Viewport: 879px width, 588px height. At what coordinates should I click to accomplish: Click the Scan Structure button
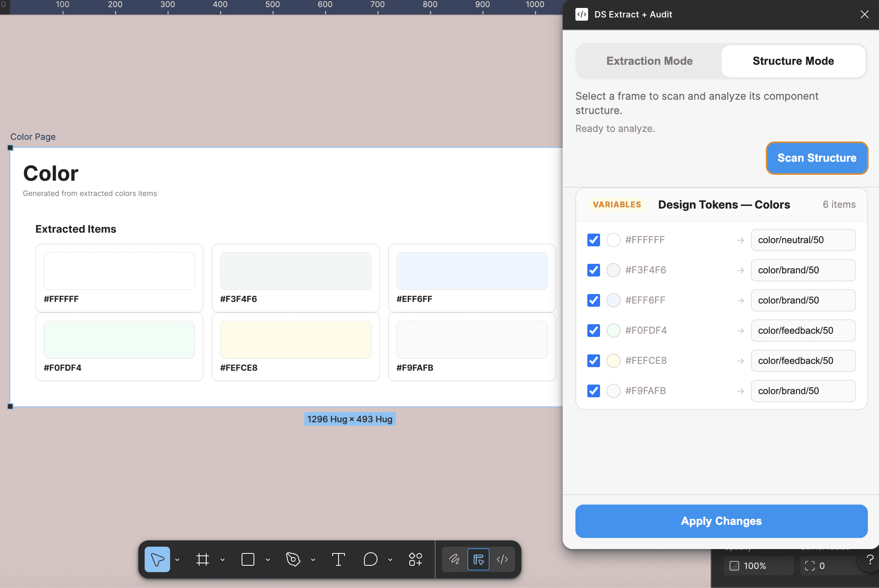[817, 158]
